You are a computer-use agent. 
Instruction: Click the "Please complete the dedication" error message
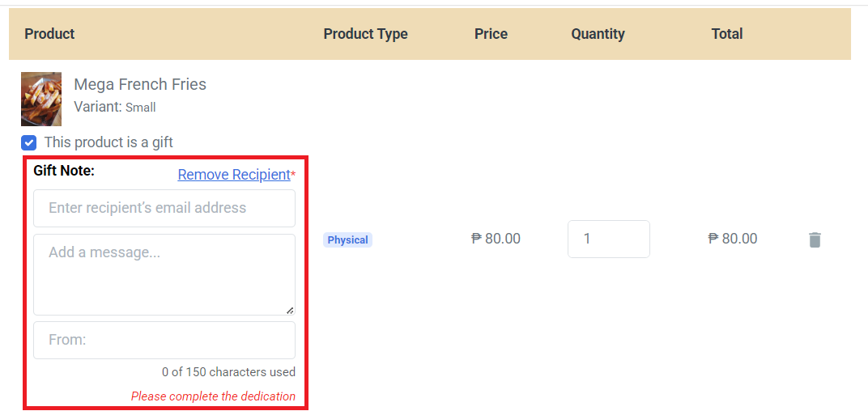click(x=213, y=396)
